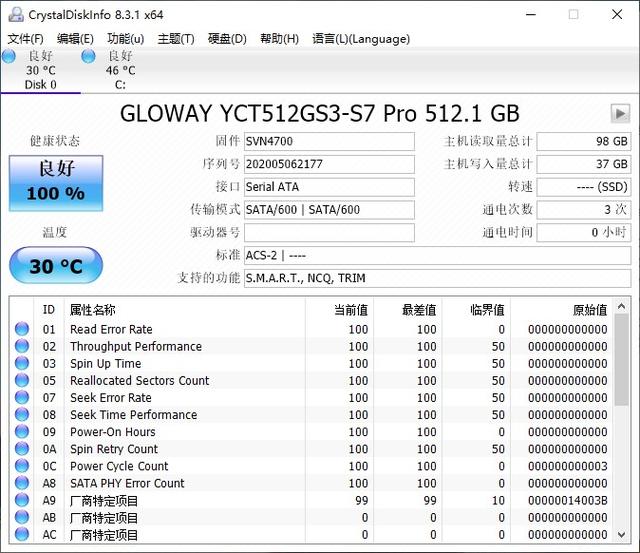
Task: Click raw value 00000014003B in row A9
Action: (x=567, y=500)
